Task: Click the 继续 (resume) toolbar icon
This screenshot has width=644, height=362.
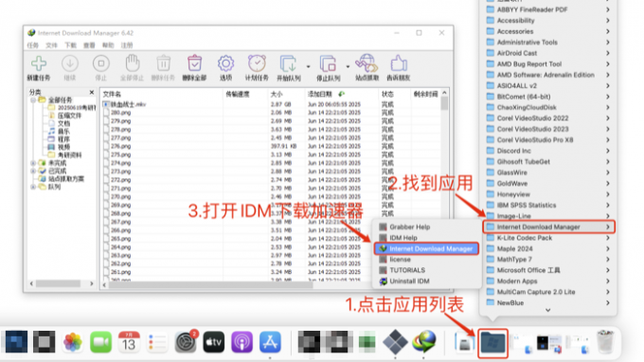Action: pos(70,63)
